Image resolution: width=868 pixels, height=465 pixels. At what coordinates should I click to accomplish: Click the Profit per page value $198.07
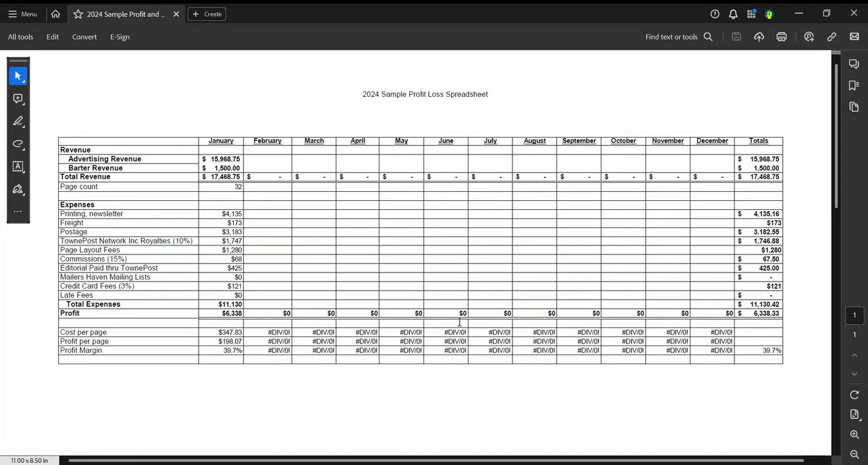pyautogui.click(x=230, y=342)
